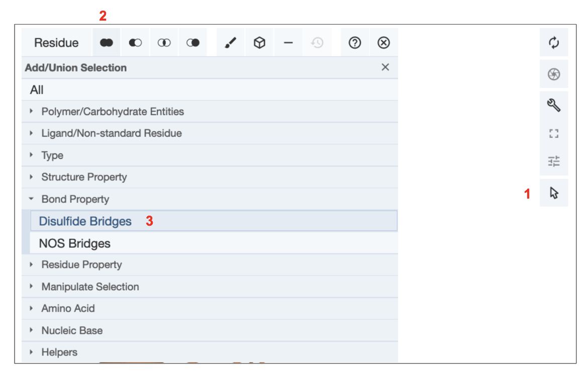Screen dimensions: 588x374
Task: Click the Add/Union selection icon
Action: click(x=106, y=43)
